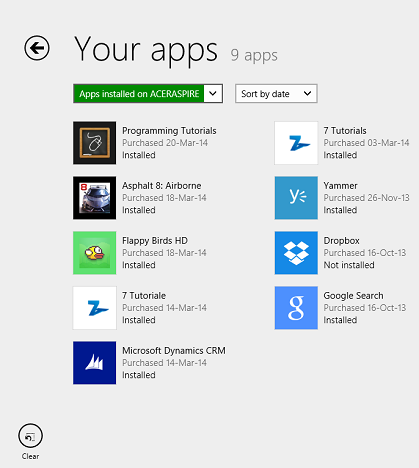Viewport: 419px width, 468px height.
Task: Select the Asphalt 8: Airborne car icon
Action: pos(95,198)
